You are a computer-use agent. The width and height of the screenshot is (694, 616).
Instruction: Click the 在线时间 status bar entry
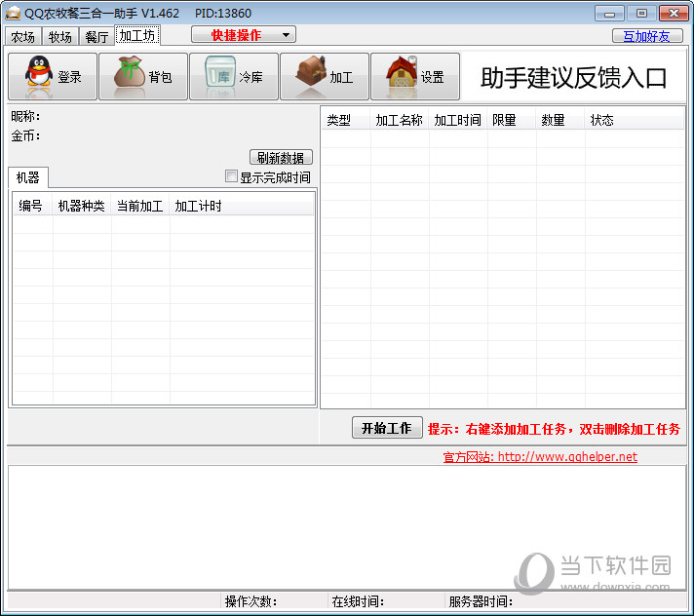(386, 601)
